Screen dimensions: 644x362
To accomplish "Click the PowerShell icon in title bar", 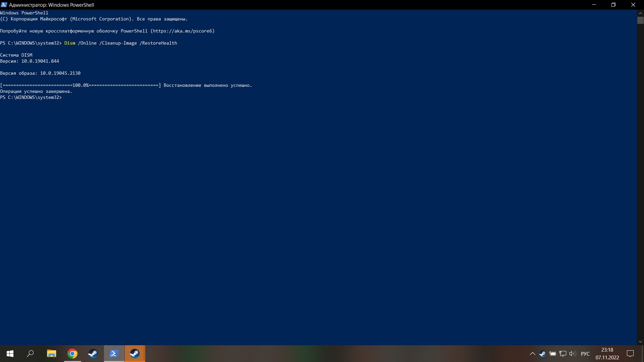I will pos(4,5).
